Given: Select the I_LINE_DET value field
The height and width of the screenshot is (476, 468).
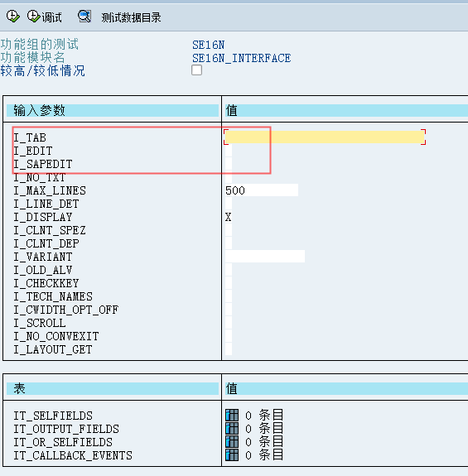Looking at the screenshot, I should pos(229,204).
